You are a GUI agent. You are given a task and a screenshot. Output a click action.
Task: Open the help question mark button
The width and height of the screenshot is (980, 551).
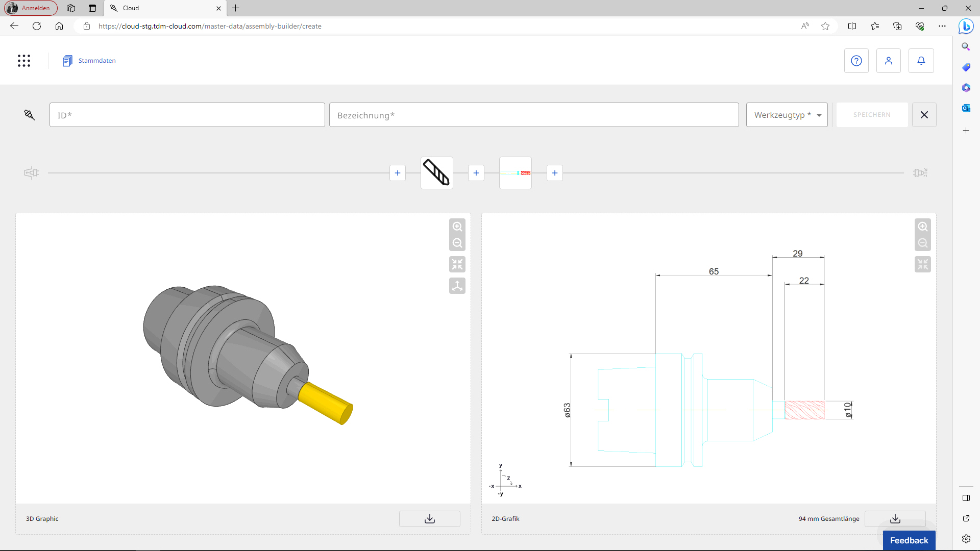click(x=856, y=61)
